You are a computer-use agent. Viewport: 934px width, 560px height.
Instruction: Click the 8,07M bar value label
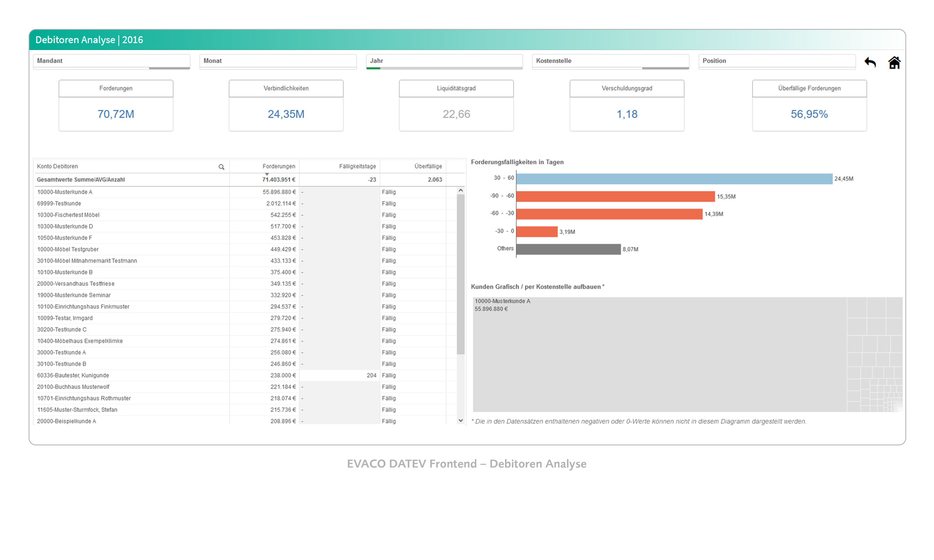click(x=630, y=249)
